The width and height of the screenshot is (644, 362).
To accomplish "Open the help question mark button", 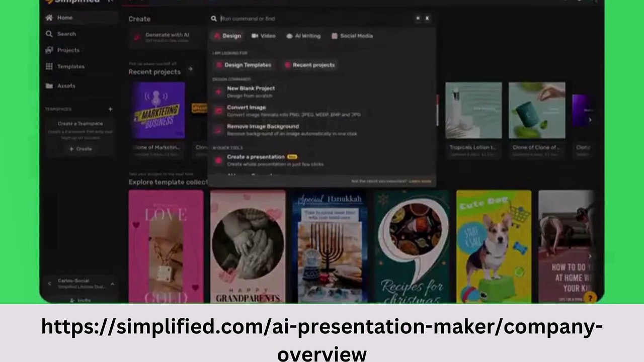I will 590,298.
